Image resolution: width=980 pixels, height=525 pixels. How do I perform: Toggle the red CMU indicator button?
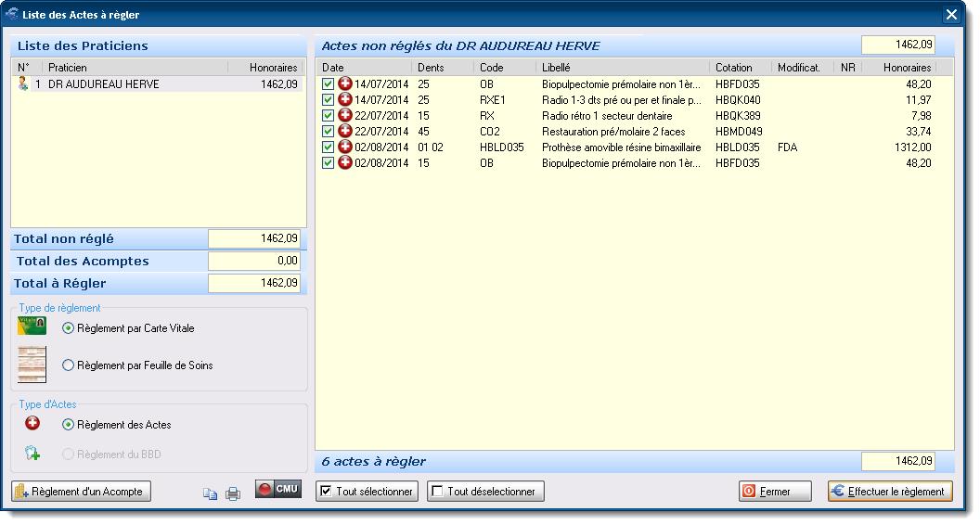pos(278,490)
